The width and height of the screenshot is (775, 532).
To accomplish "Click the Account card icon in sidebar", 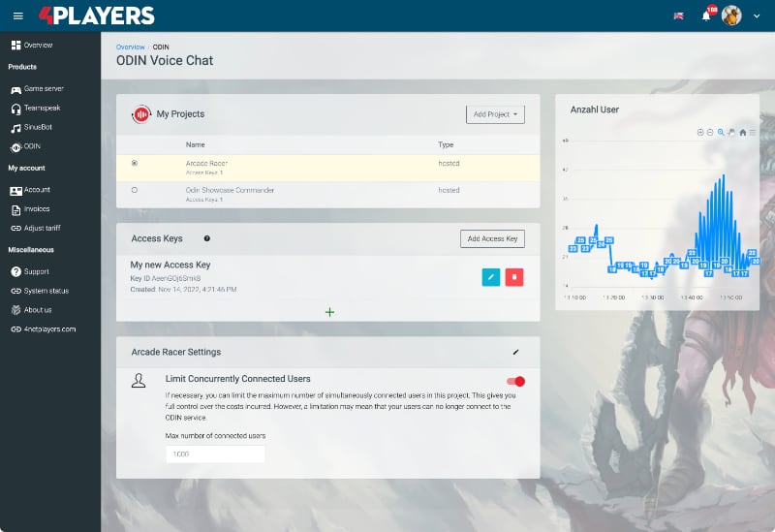I will [15, 191].
